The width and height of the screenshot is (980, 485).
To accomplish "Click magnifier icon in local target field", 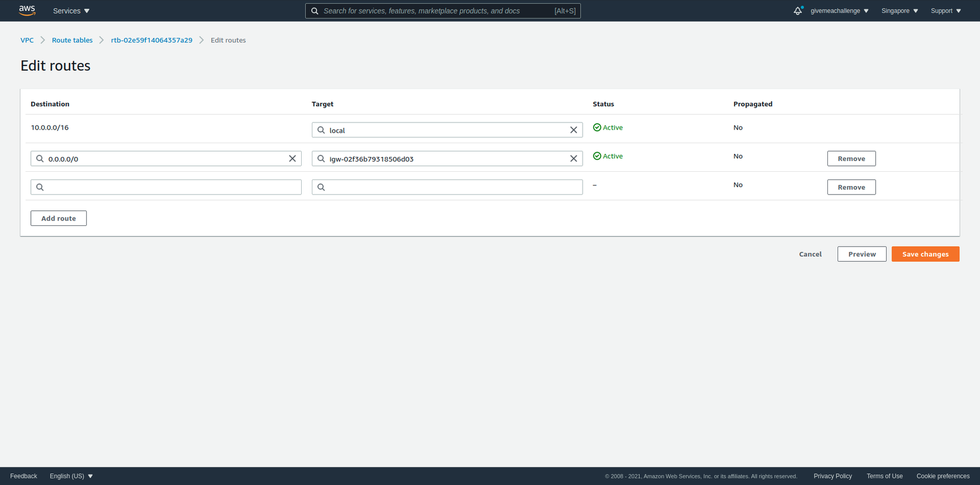I will point(321,130).
